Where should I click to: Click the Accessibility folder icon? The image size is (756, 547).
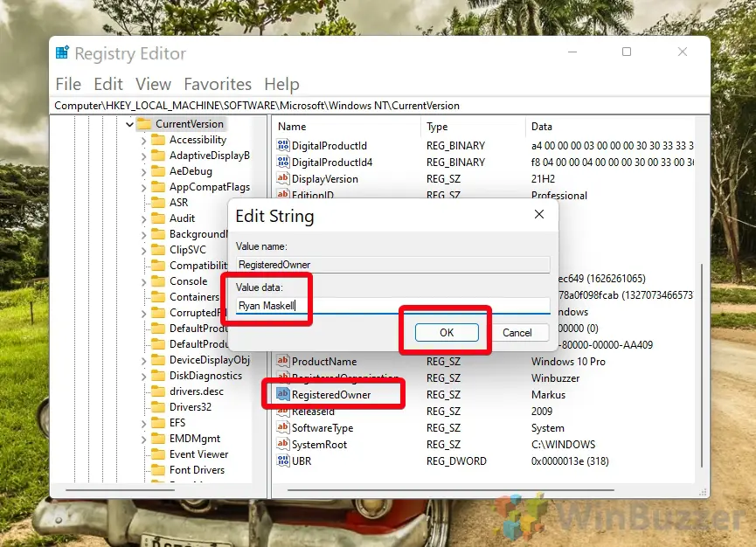158,140
